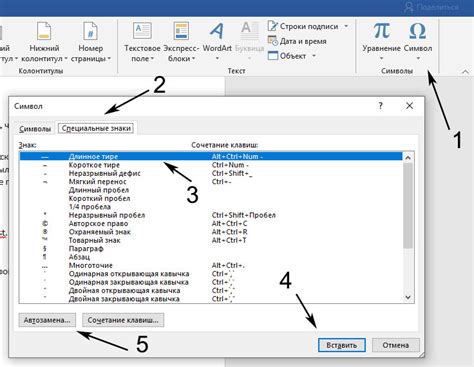Expand the Объект dropdown arrow
Image resolution: width=474 pixels, height=367 pixels.
point(314,56)
